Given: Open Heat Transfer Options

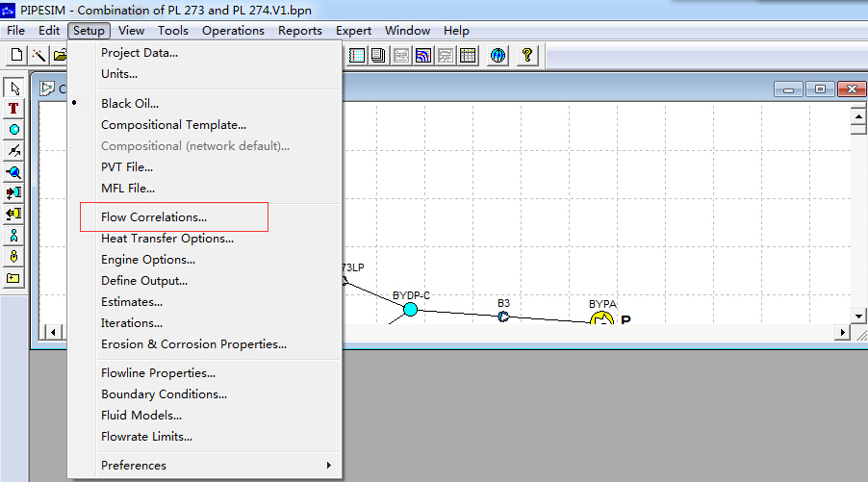Looking at the screenshot, I should coord(167,239).
